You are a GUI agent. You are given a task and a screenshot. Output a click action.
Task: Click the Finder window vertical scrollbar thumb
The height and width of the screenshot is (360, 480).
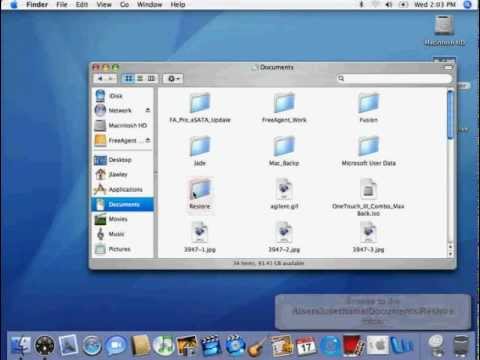click(x=450, y=115)
